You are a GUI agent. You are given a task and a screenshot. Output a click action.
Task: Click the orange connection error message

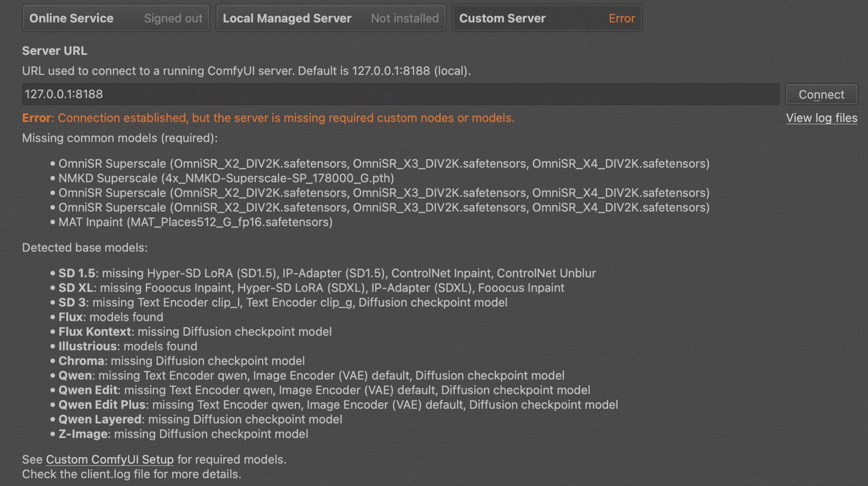[x=268, y=118]
